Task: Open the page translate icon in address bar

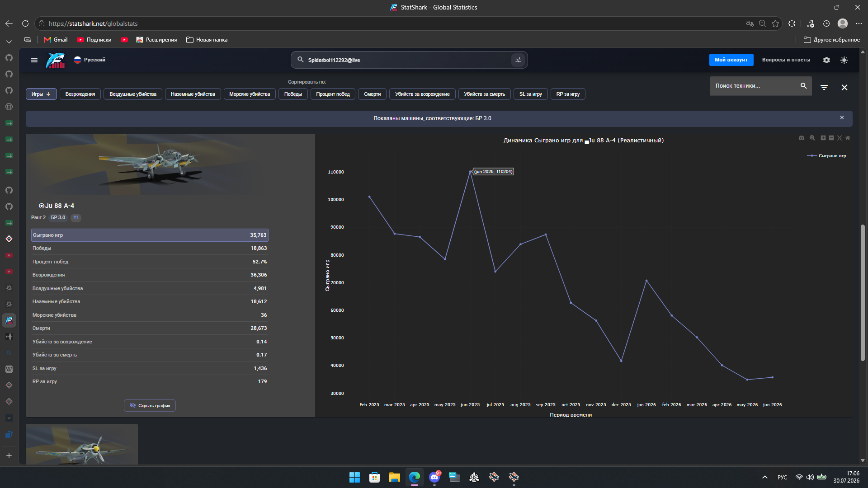Action: click(x=750, y=23)
